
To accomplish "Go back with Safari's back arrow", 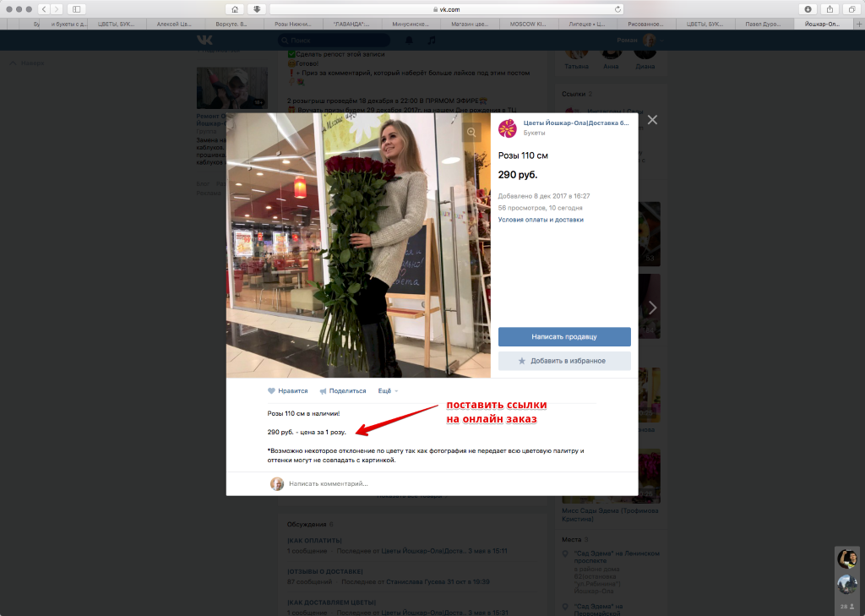I will tap(44, 8).
